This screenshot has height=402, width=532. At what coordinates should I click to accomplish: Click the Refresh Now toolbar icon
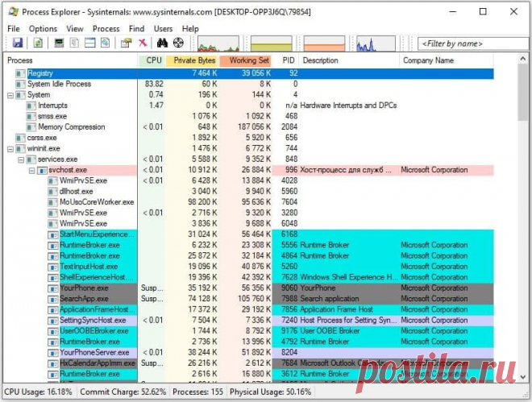(x=38, y=43)
